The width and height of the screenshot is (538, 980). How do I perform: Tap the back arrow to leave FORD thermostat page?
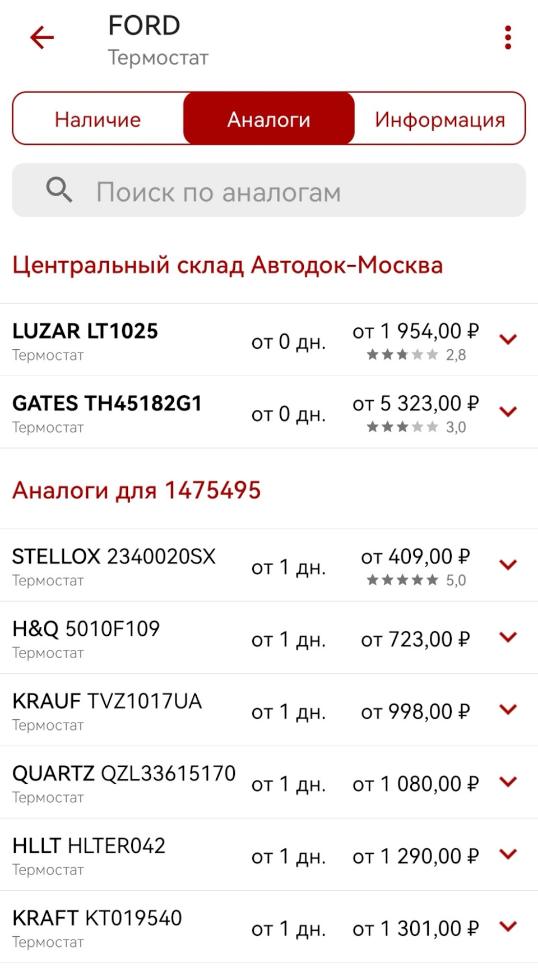(x=41, y=37)
